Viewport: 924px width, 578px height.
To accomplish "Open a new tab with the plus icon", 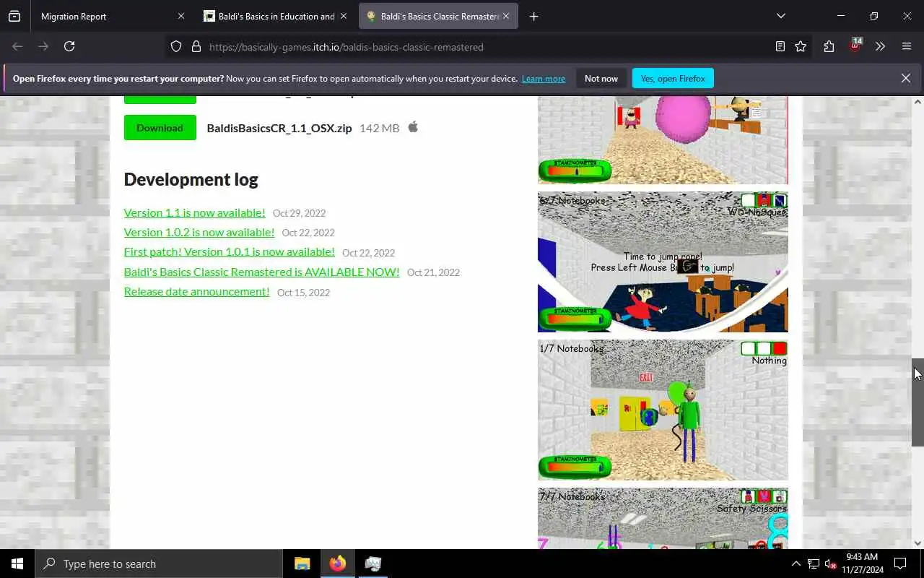I will coord(533,16).
